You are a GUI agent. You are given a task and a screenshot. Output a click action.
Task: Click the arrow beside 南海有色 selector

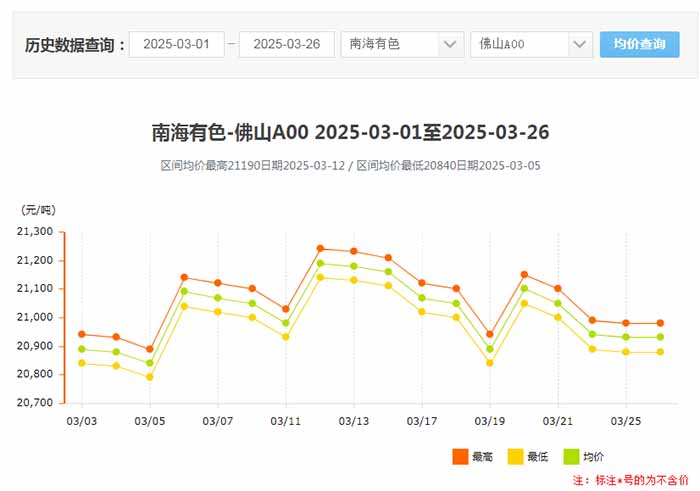(x=451, y=44)
